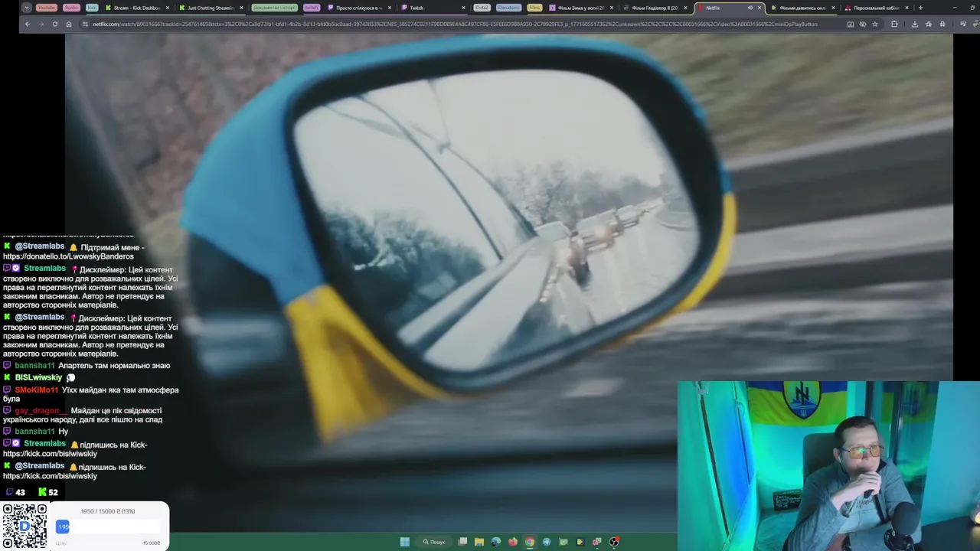Click the SMoKiMo11 username in chat
This screenshot has height=551, width=980.
tap(36, 390)
